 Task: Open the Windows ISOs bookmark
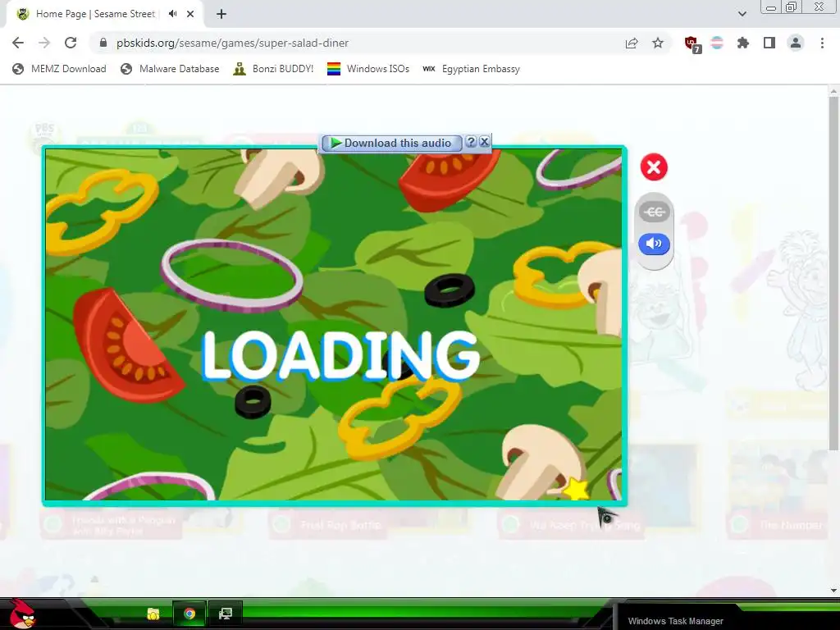pyautogui.click(x=368, y=69)
